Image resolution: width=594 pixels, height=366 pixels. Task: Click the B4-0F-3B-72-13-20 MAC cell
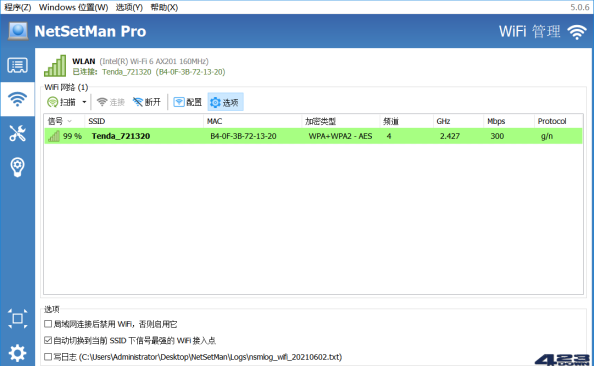(x=243, y=136)
